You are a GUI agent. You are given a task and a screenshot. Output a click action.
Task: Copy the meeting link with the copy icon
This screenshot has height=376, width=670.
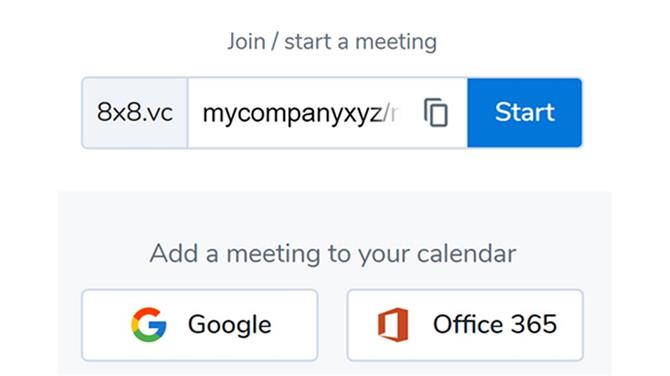(x=435, y=113)
